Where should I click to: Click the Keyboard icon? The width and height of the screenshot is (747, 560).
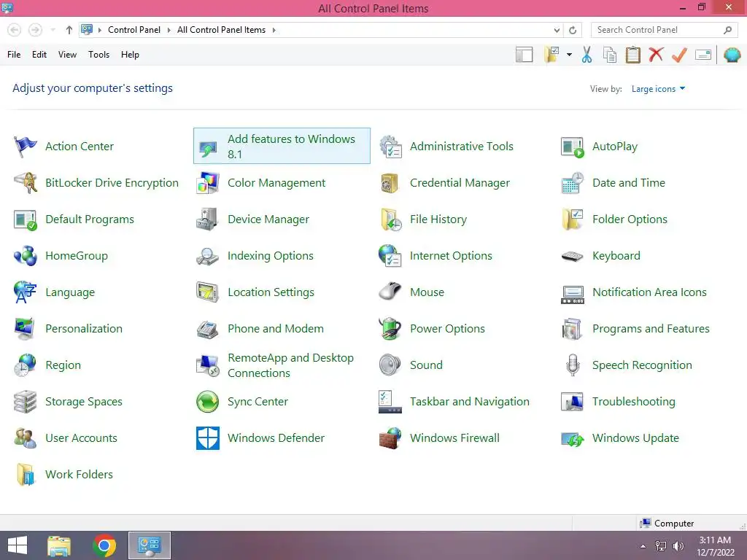pyautogui.click(x=572, y=256)
